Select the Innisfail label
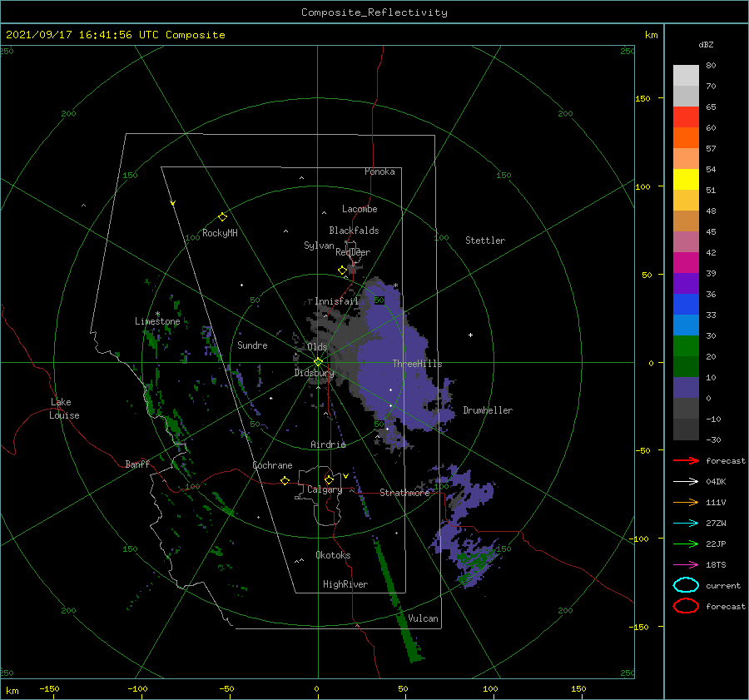Screen dimensions: 749x700 click(x=336, y=301)
